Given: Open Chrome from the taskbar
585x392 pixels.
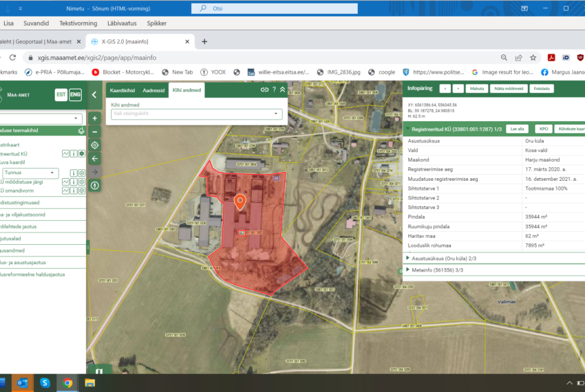Looking at the screenshot, I should (67, 382).
